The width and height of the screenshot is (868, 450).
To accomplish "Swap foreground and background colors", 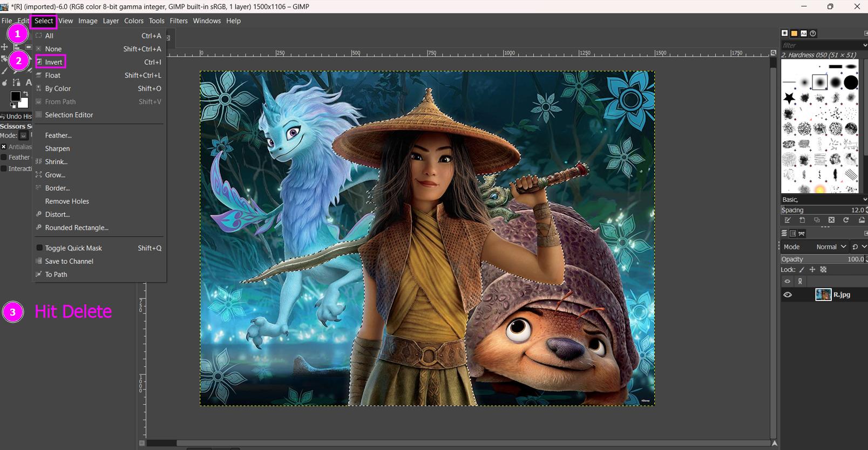I will (26, 93).
